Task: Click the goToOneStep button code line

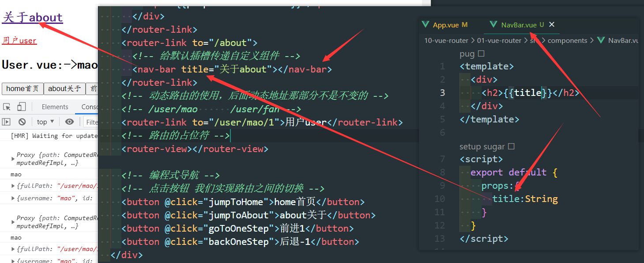Action: 238,229
